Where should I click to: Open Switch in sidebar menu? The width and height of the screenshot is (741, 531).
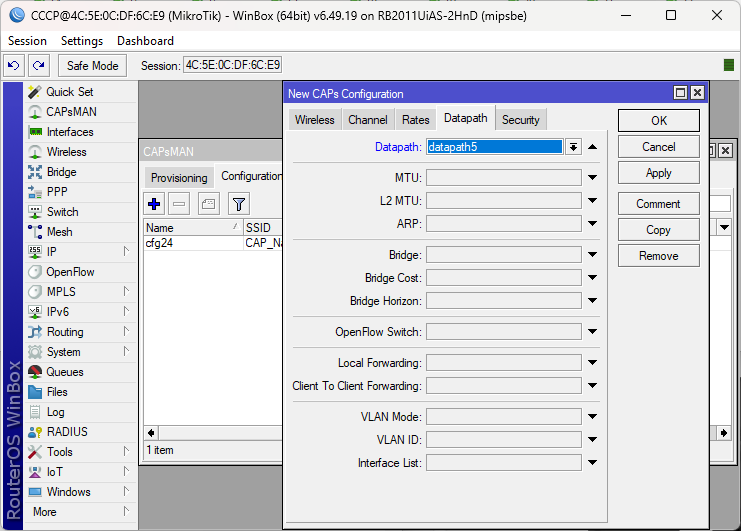62,212
